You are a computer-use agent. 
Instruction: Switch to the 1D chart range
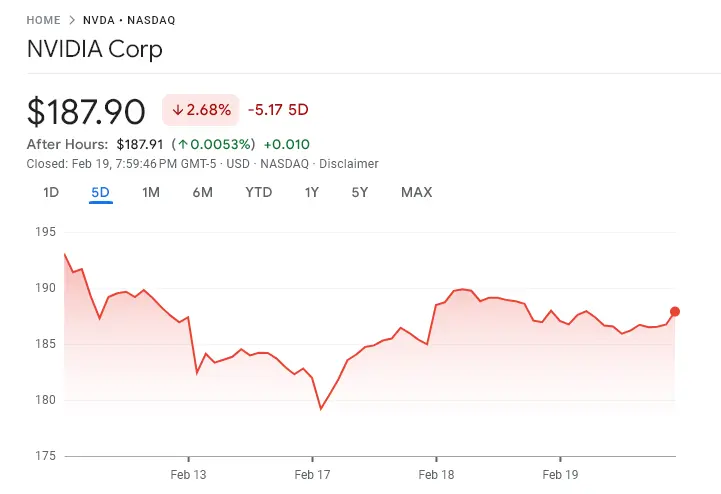click(51, 192)
